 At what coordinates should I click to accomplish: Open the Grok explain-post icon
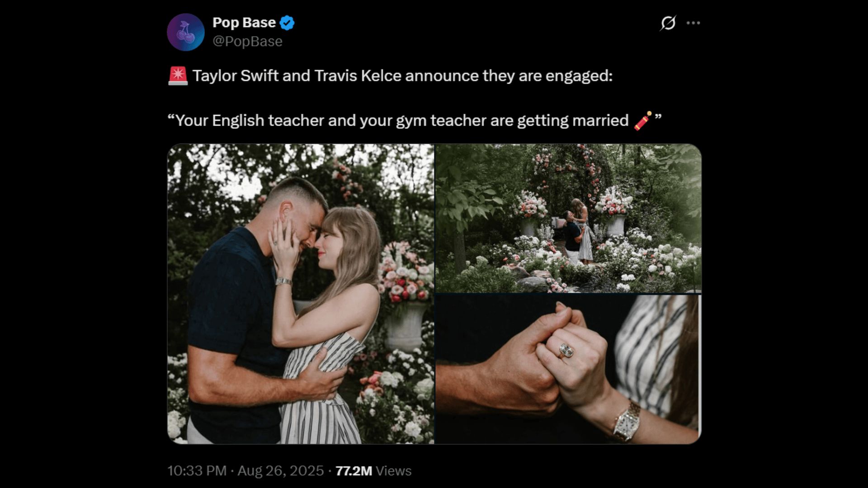tap(668, 23)
